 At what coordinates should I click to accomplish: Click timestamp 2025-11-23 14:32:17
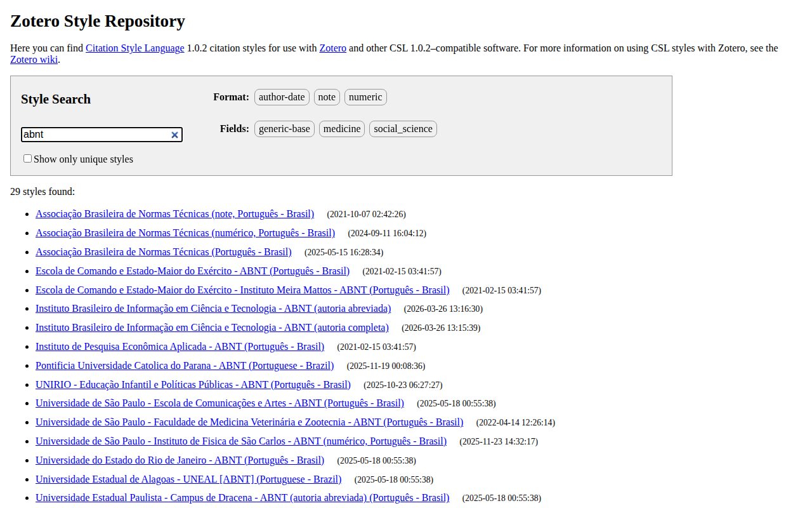tap(499, 442)
